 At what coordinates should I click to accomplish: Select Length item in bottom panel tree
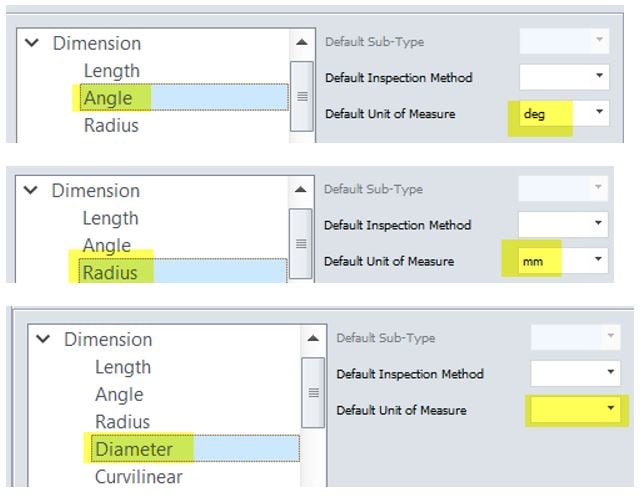click(x=123, y=367)
